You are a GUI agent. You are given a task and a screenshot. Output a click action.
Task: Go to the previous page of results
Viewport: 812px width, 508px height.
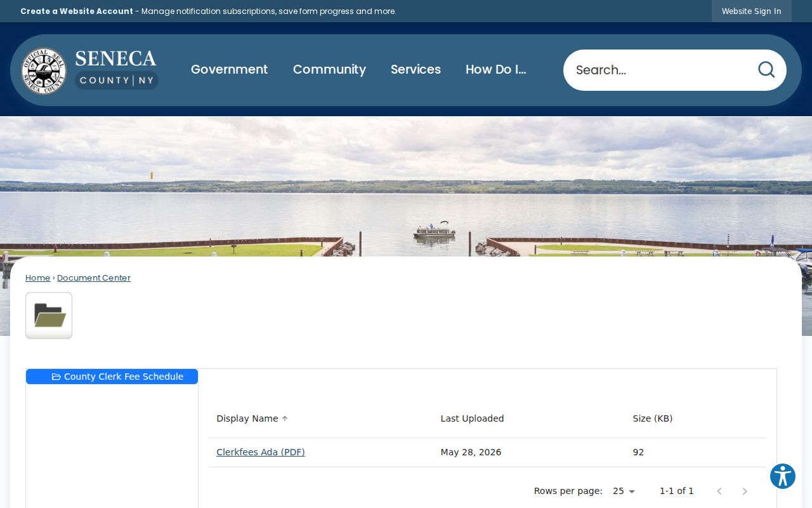pos(719,491)
